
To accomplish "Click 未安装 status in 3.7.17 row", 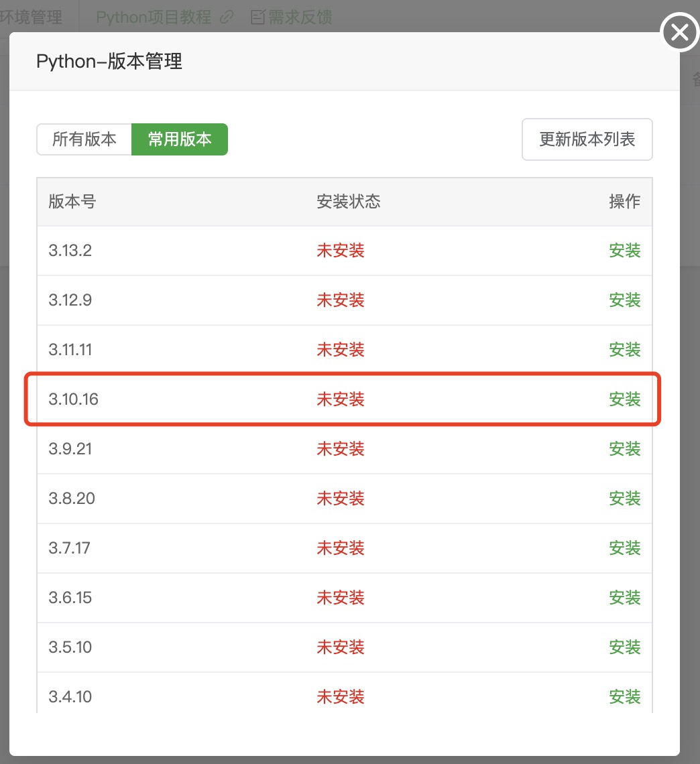I will pos(341,548).
